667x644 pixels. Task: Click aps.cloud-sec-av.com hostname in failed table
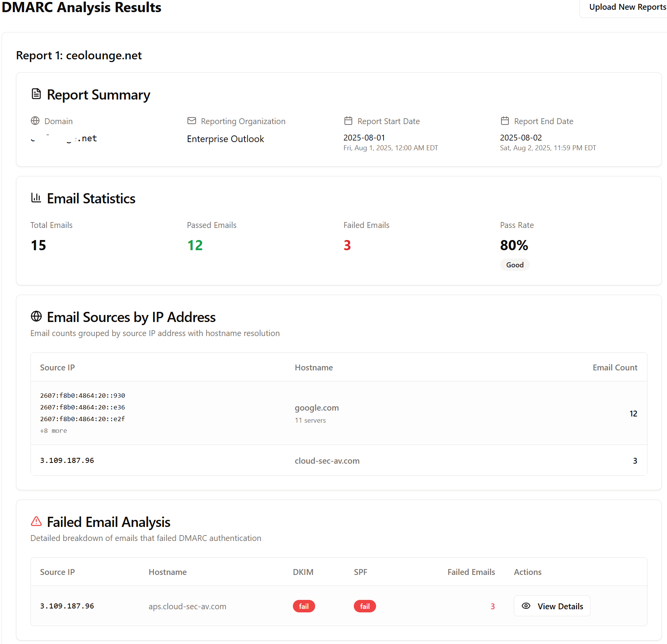click(x=187, y=606)
